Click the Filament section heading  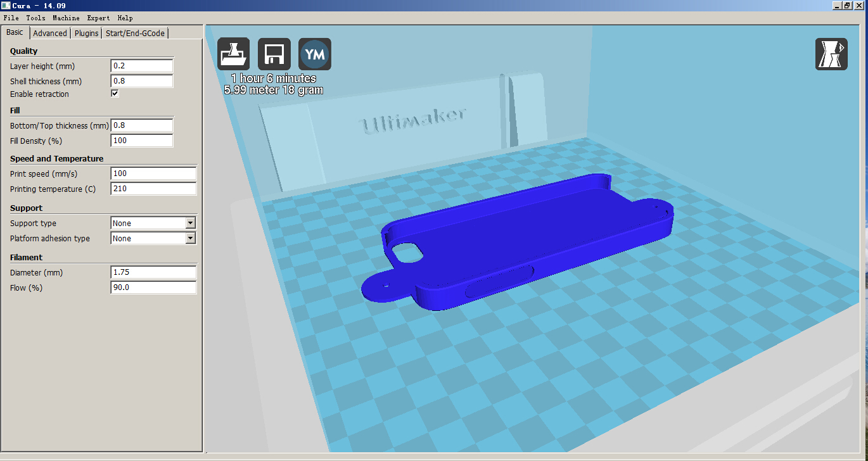coord(26,257)
